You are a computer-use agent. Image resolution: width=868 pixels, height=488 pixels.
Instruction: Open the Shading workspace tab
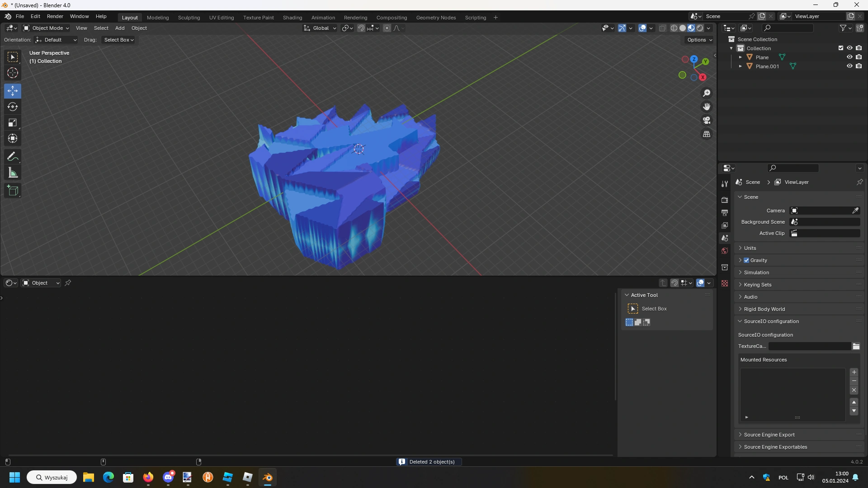(292, 18)
